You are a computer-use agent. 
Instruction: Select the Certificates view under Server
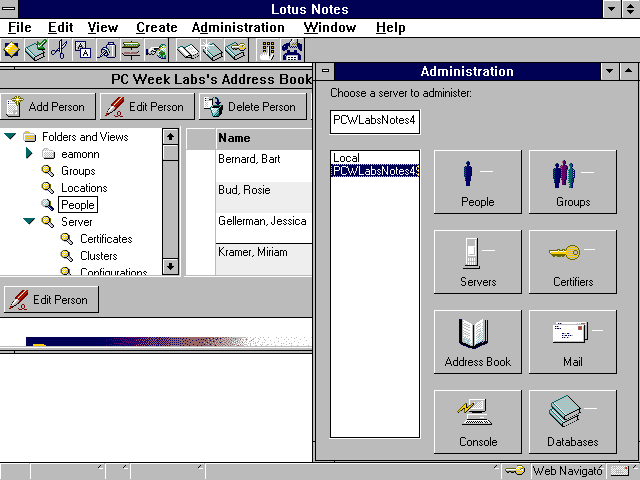106,239
